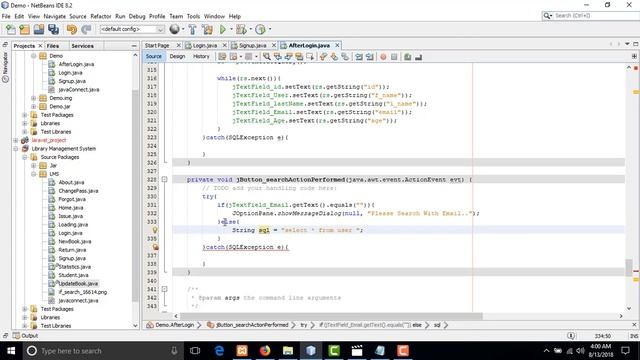Open Firefox from the Windows taskbar
Image resolution: width=640 pixels, height=360 pixels.
tap(265, 350)
